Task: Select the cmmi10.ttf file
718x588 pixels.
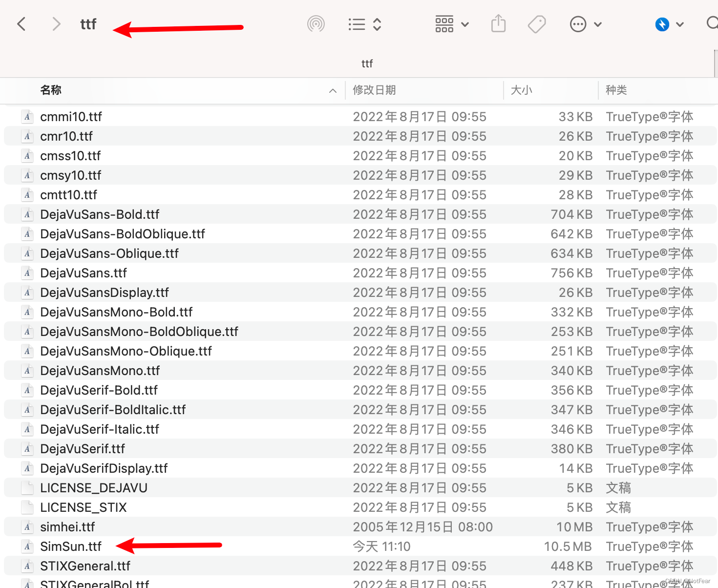Action: coord(360,117)
